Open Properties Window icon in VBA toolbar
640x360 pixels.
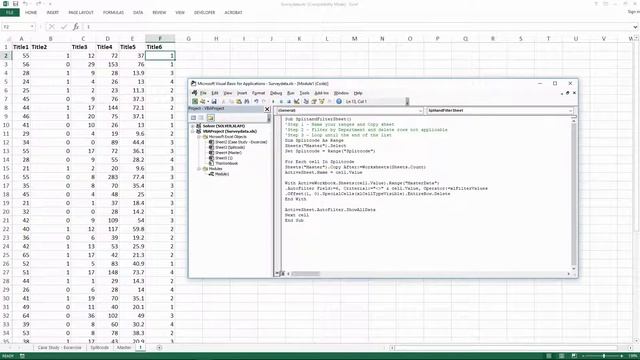click(314, 101)
